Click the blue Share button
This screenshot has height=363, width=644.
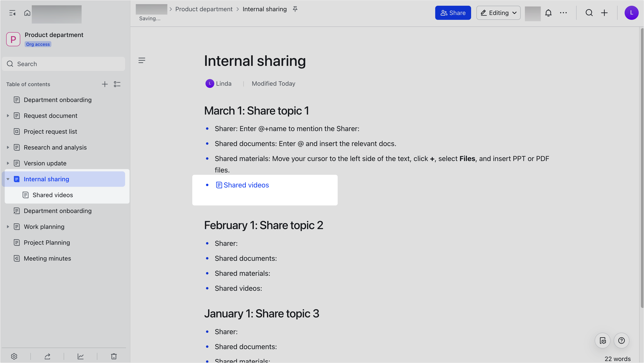[453, 13]
